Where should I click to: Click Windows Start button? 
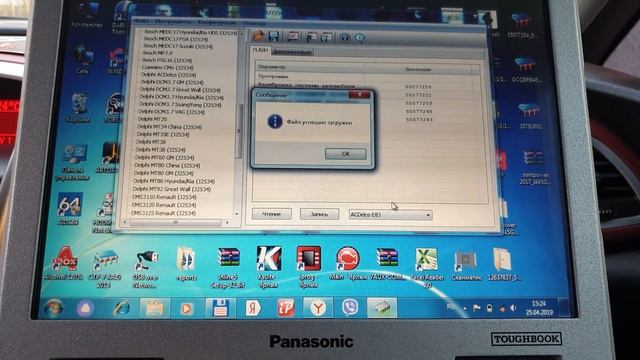53,308
